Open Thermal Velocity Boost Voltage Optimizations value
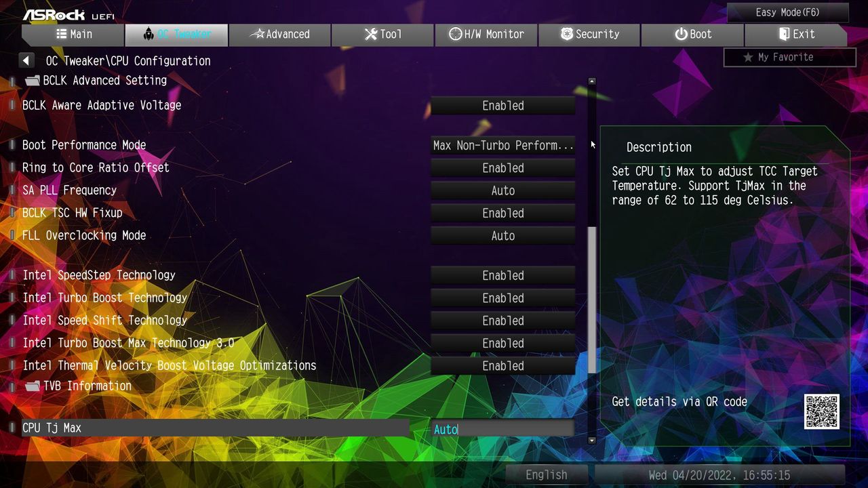This screenshot has height=488, width=868. pyautogui.click(x=503, y=366)
